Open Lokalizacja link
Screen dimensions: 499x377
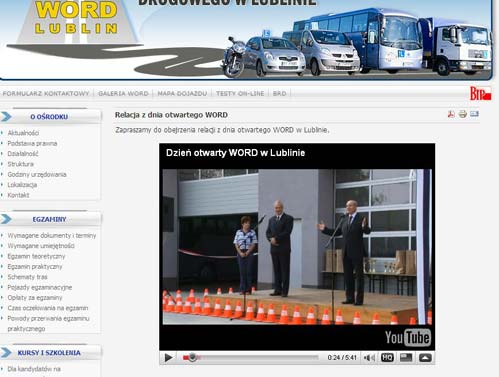click(x=22, y=185)
